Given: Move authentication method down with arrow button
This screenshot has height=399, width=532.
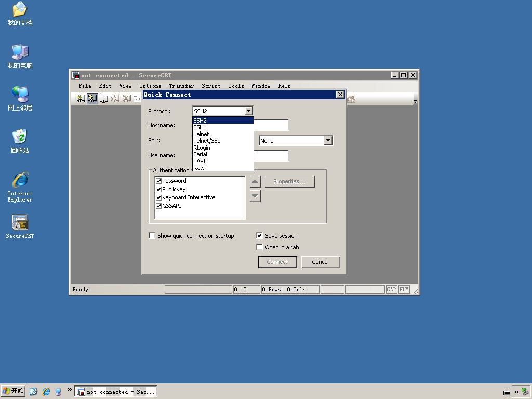Looking at the screenshot, I should [x=255, y=196].
